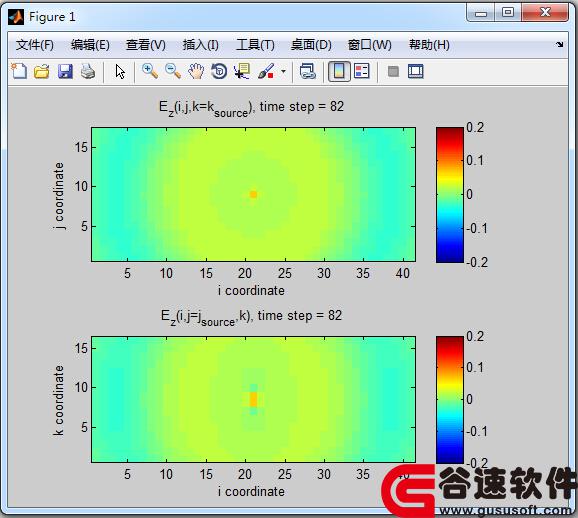Click the top plot colorbar
This screenshot has width=578, height=518.
click(450, 195)
